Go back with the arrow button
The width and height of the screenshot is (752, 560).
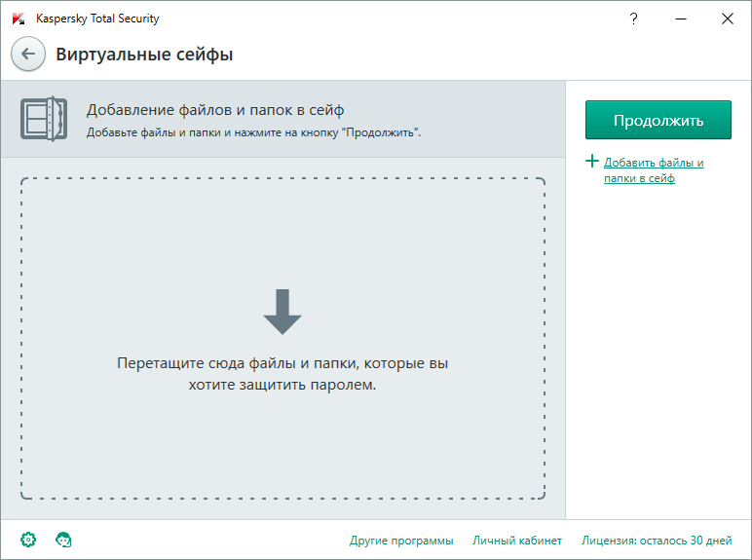coord(28,54)
